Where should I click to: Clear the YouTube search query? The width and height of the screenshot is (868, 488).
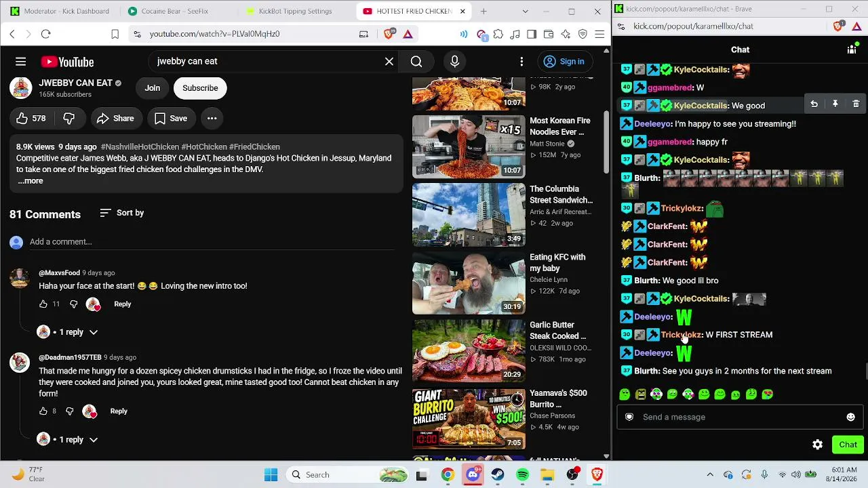tap(389, 62)
